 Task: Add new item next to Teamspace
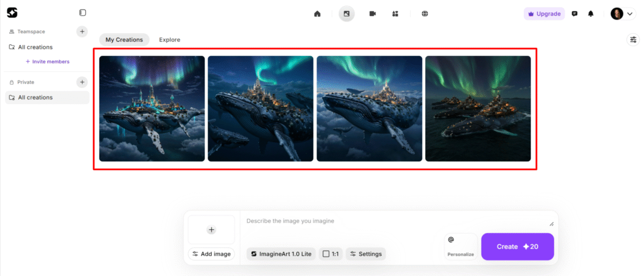[82, 32]
